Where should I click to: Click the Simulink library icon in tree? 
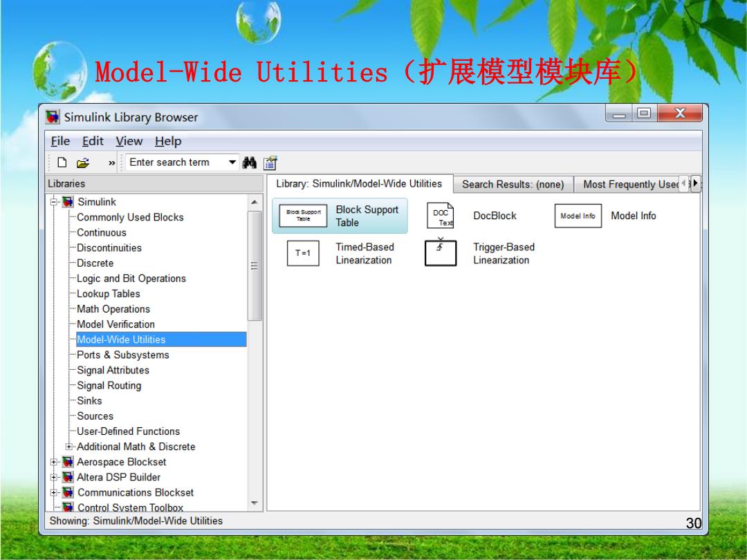pos(68,202)
